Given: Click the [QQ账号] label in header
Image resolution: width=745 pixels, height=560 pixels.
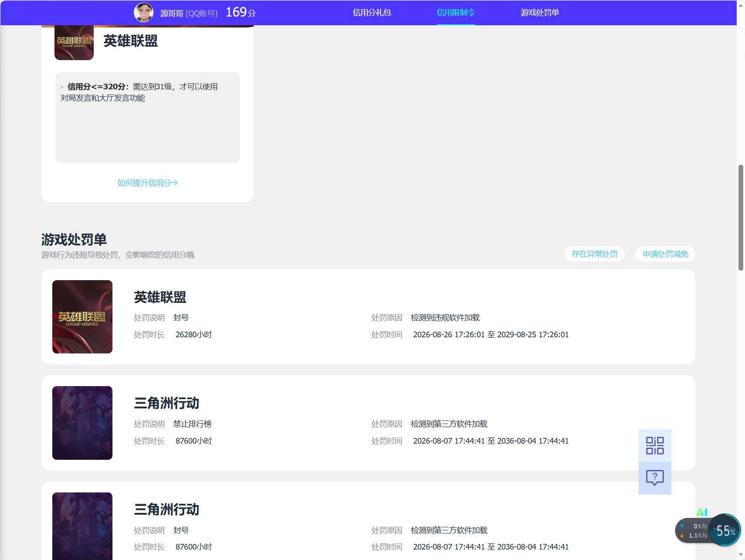Looking at the screenshot, I should click(201, 14).
